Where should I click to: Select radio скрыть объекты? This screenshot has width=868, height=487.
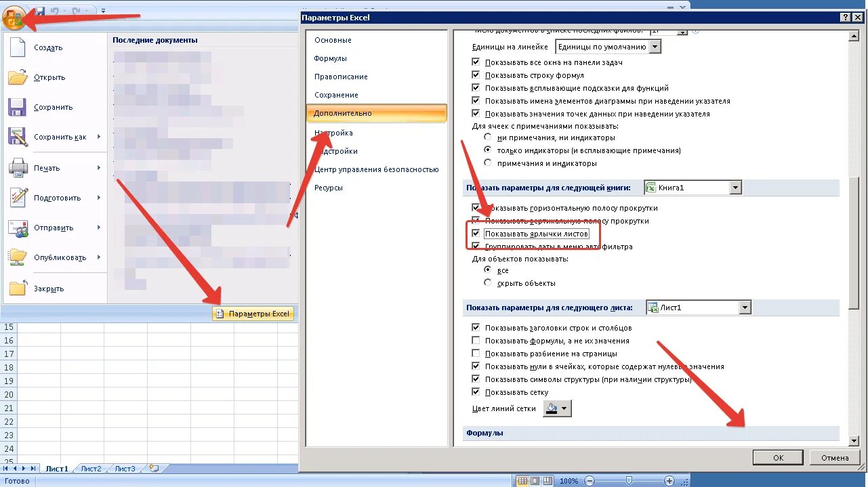click(x=488, y=283)
